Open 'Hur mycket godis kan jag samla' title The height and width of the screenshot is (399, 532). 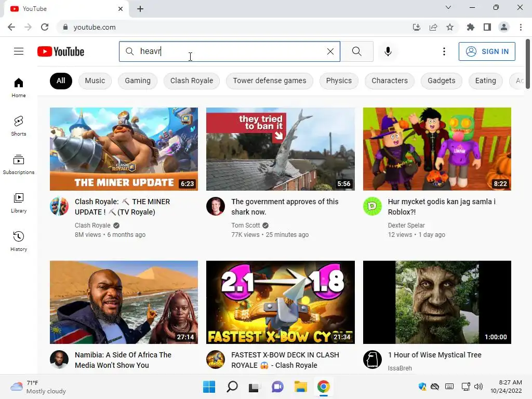pos(442,207)
